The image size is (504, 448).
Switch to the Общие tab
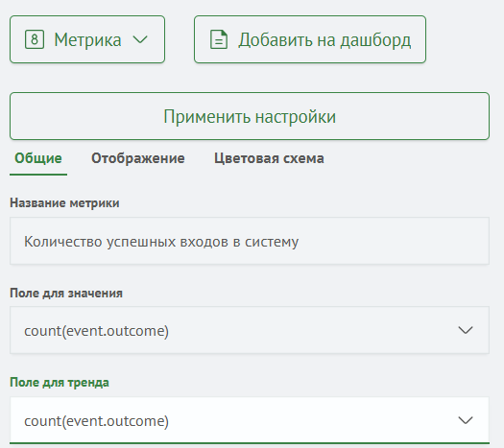click(38, 158)
